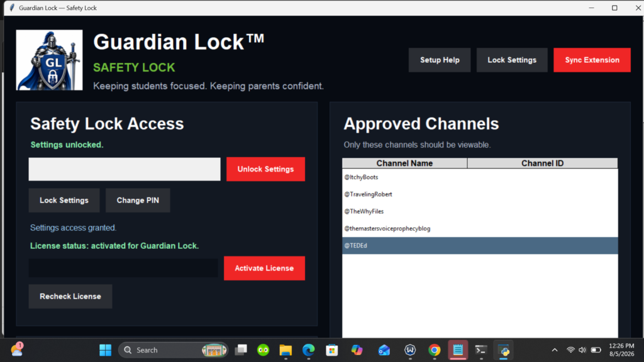644x362 pixels.
Task: Click the Change PIN button
Action: [138, 200]
